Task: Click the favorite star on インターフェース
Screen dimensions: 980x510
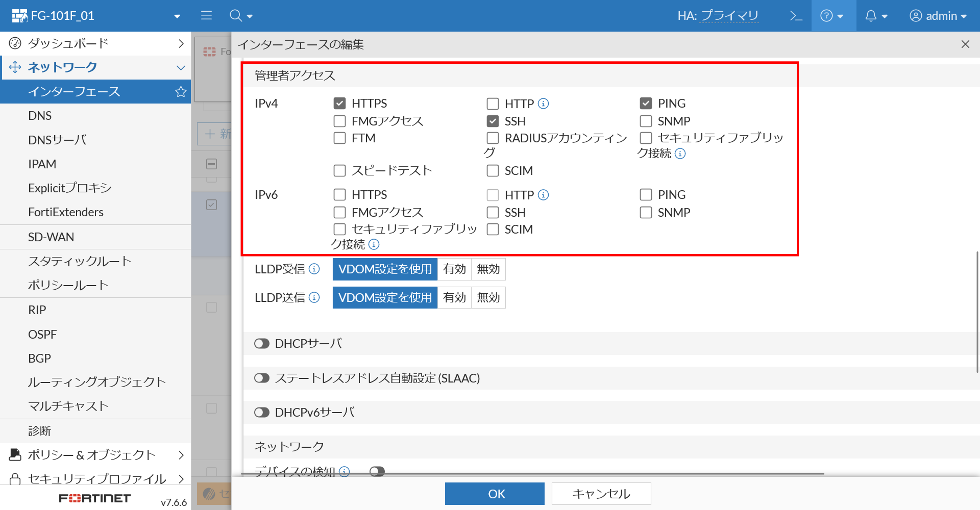Action: [181, 92]
